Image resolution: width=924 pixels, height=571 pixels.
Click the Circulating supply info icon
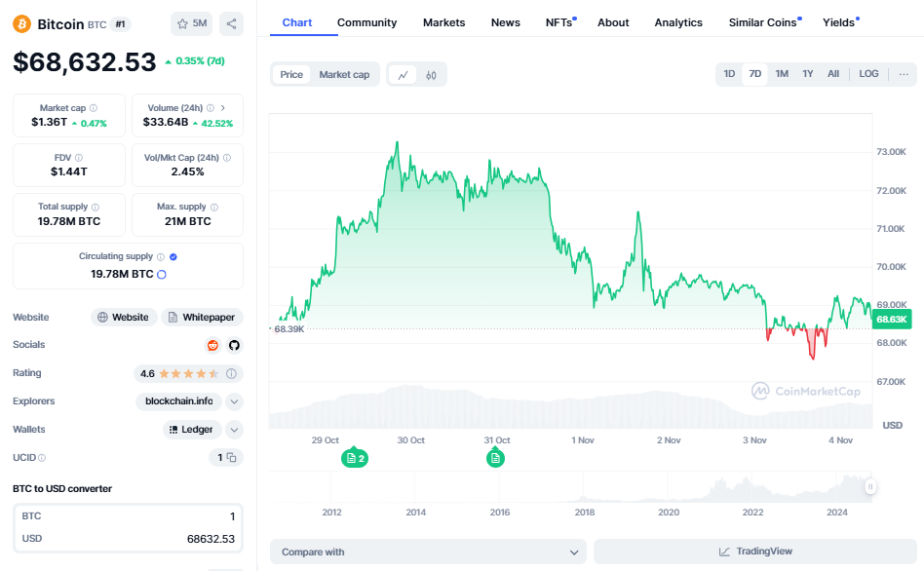[x=160, y=256]
